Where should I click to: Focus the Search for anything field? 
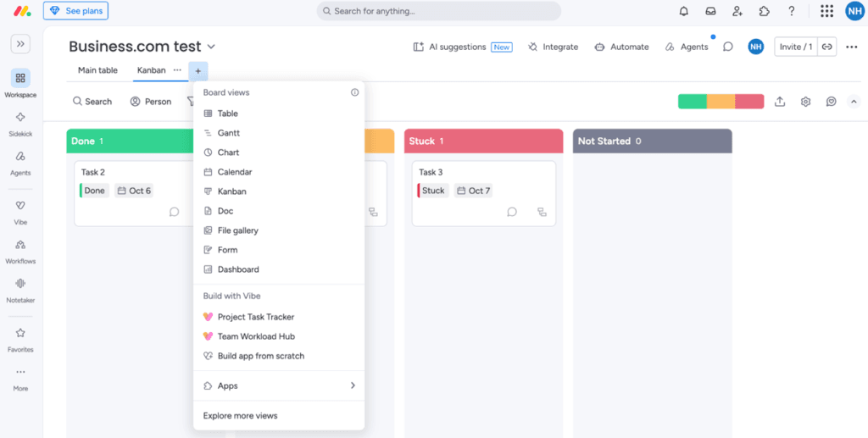(438, 11)
